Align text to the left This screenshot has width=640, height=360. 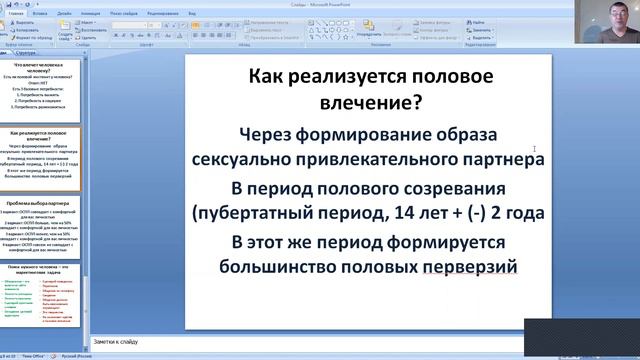point(195,36)
